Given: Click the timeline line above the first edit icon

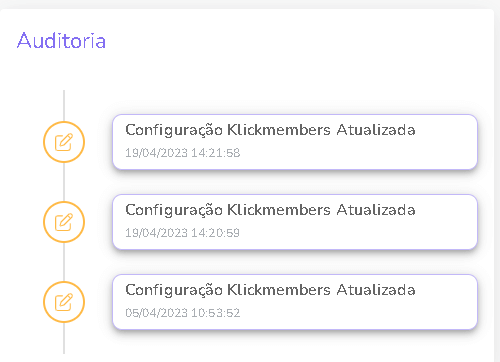Looking at the screenshot, I should tap(64, 105).
